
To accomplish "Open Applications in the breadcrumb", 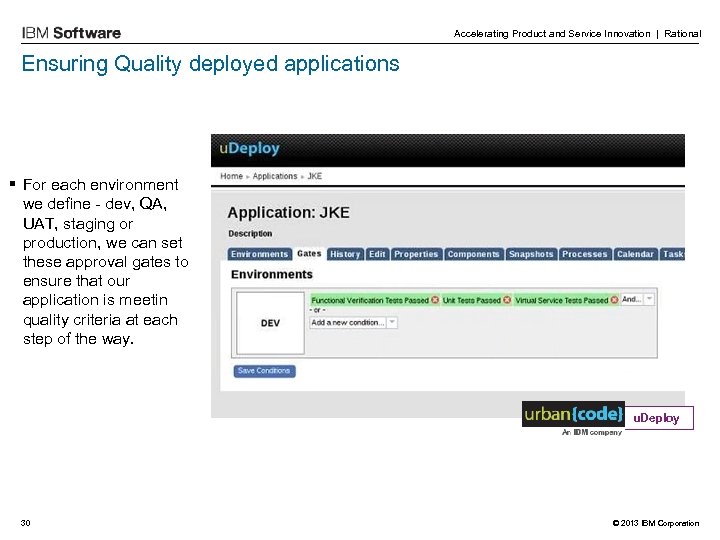I will click(275, 176).
